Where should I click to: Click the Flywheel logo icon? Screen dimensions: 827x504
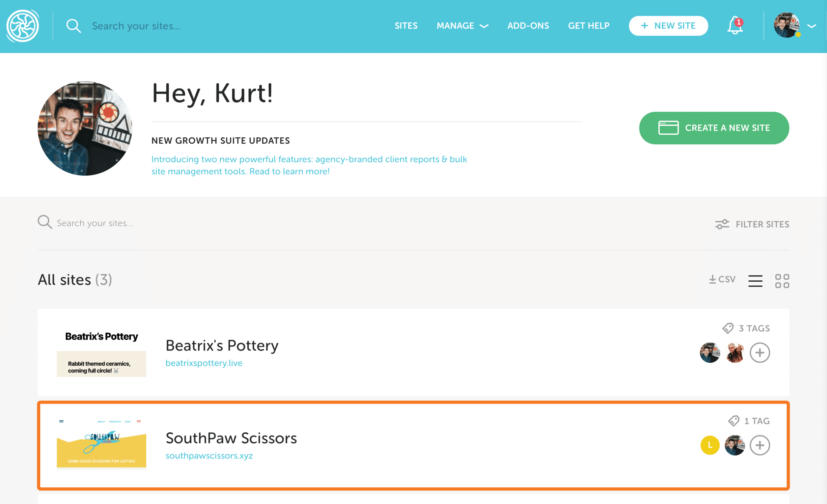(x=23, y=26)
